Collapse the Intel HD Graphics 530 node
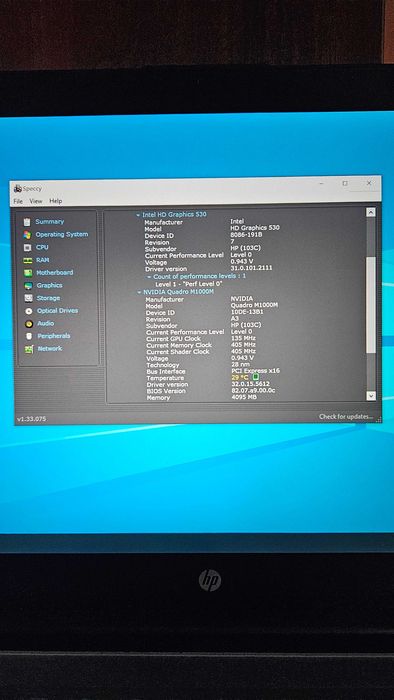394x700 pixels. [x=138, y=215]
